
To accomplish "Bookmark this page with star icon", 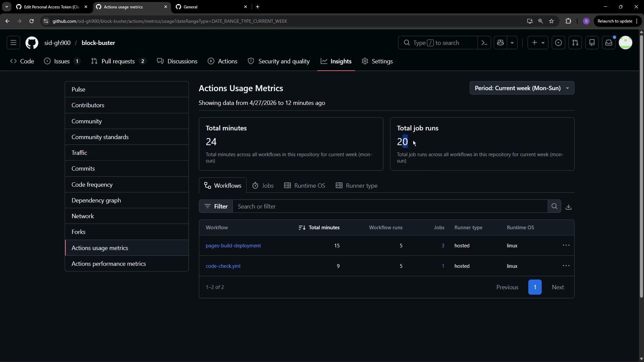I will 551,21.
